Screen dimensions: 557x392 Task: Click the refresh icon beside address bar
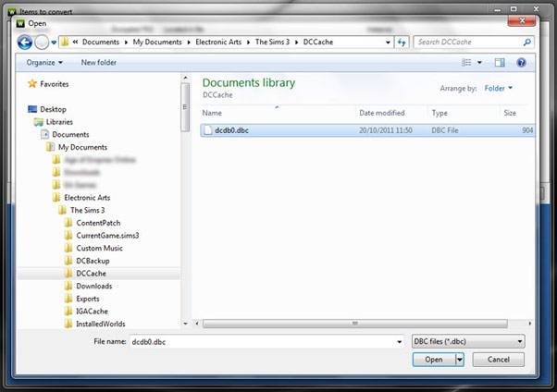click(x=402, y=43)
